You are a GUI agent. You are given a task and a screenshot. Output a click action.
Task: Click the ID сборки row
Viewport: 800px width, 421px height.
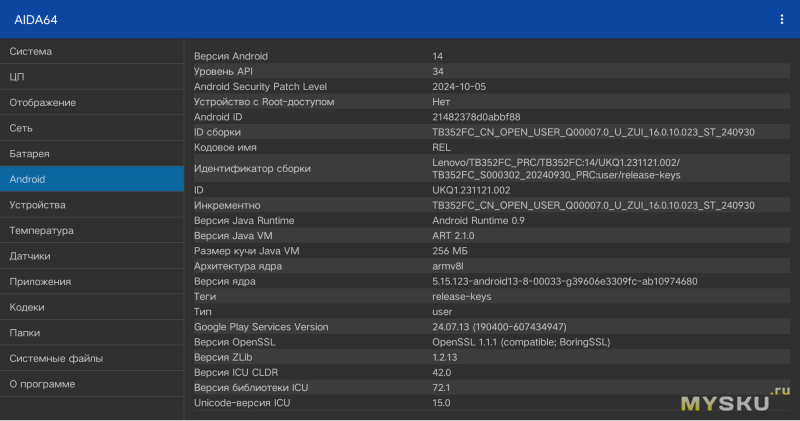coord(492,132)
